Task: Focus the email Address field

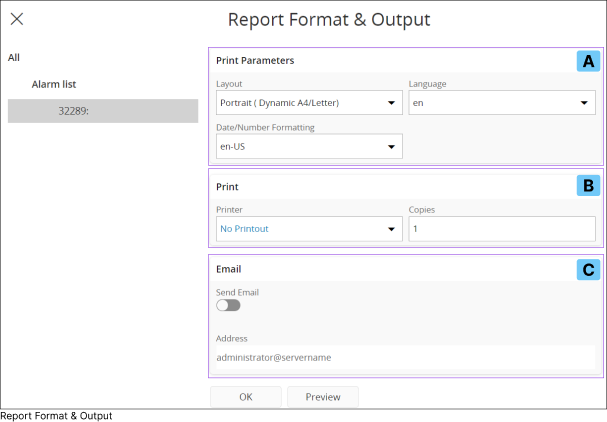Action: pos(405,357)
